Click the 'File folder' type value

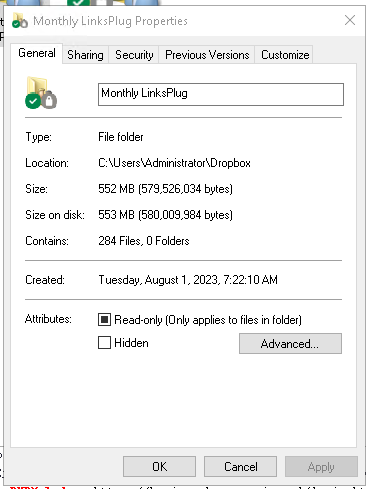coord(121,137)
